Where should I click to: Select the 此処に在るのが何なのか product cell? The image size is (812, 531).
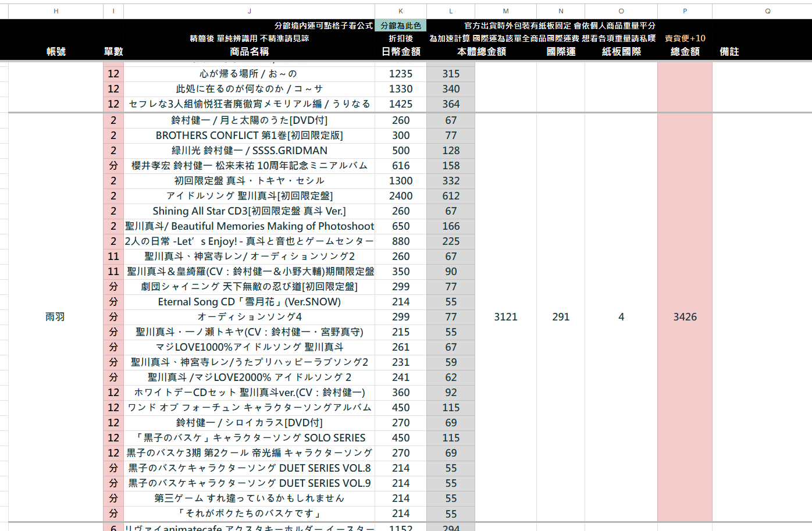point(250,89)
